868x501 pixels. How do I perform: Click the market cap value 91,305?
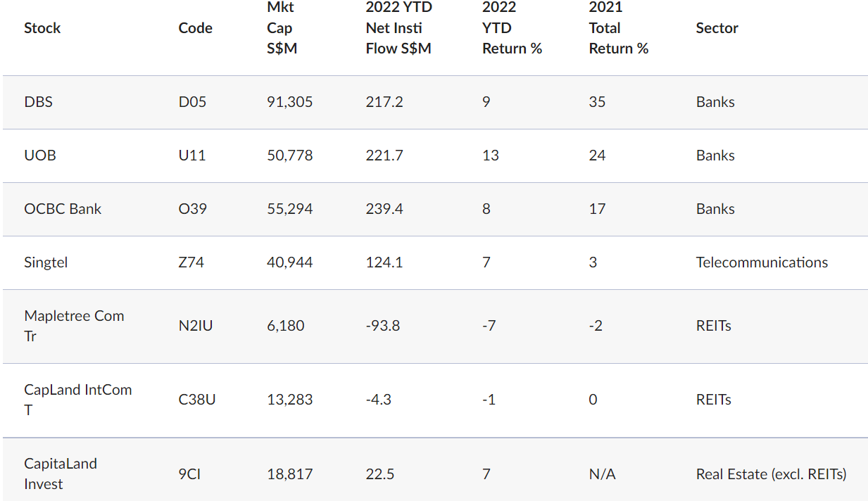[290, 102]
